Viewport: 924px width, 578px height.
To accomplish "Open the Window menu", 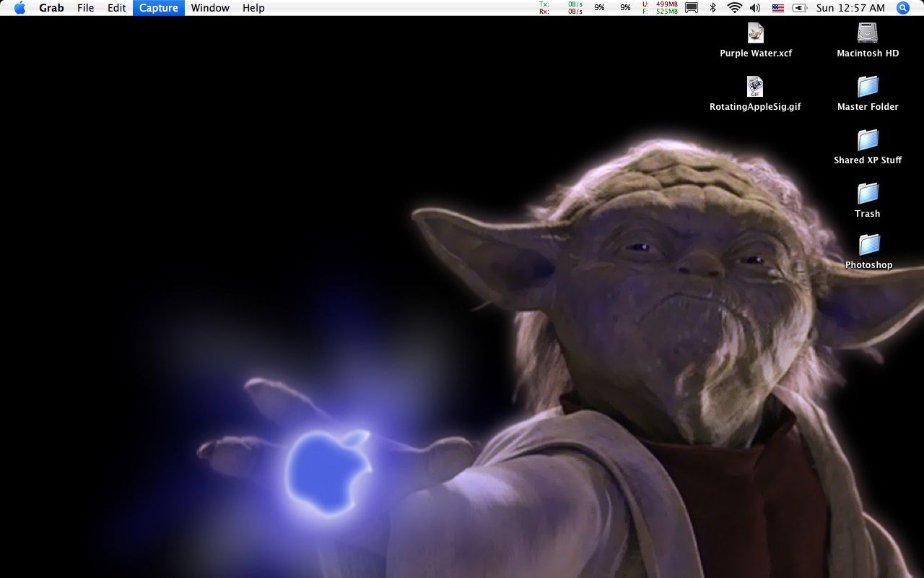I will tap(210, 8).
